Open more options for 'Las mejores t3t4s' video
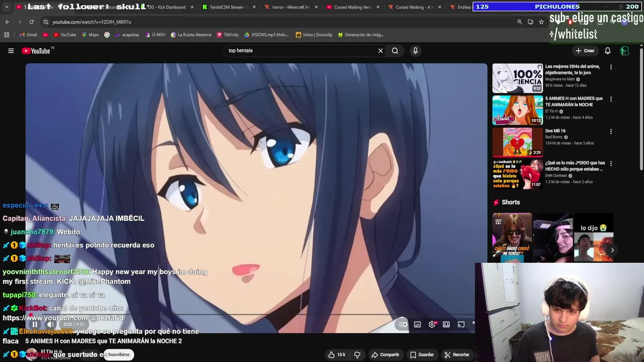The image size is (644, 362). point(611,67)
